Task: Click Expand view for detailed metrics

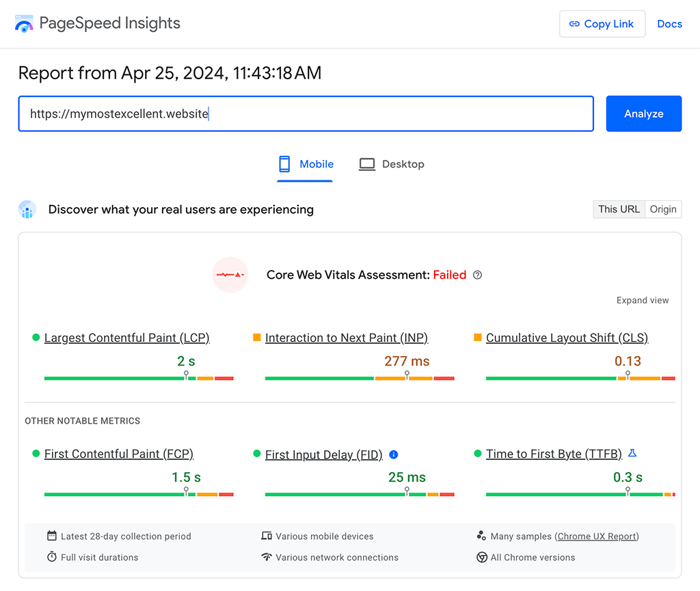Action: (643, 300)
